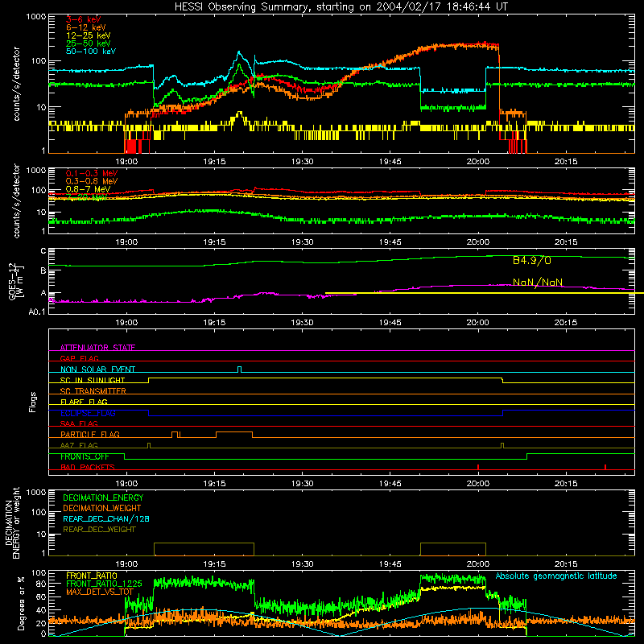Select the ATTENUATOR_STATE flag label
The height and width of the screenshot is (644, 644).
point(97,348)
